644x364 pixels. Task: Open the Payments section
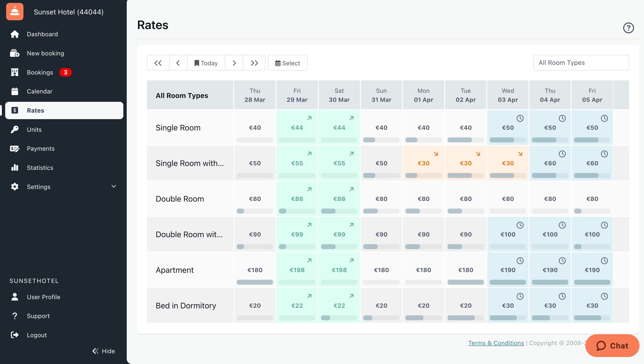click(41, 149)
